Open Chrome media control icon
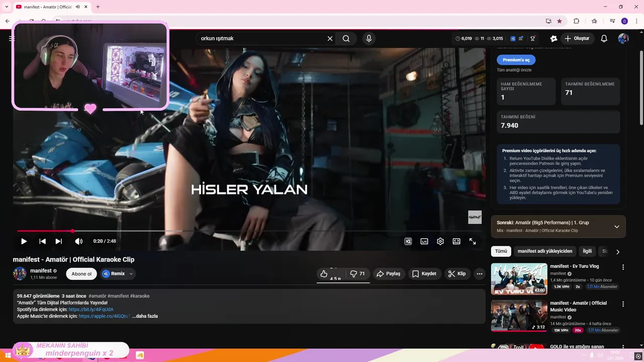 612,21
